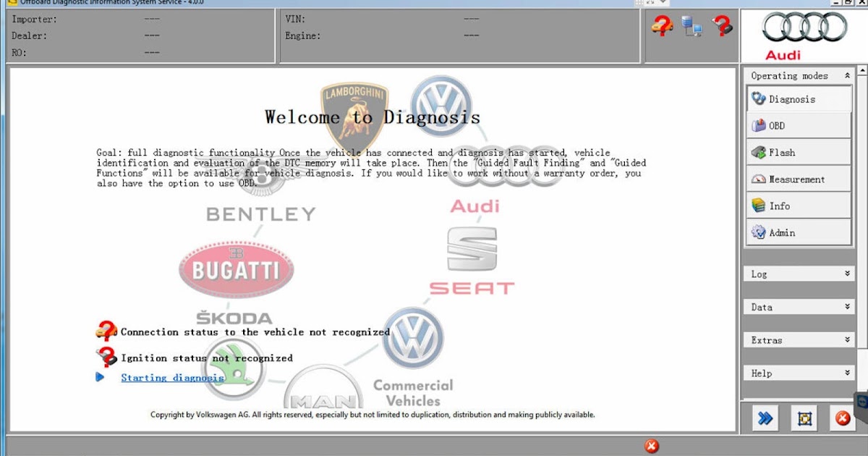Click the ignition status icon in header

pos(722,27)
